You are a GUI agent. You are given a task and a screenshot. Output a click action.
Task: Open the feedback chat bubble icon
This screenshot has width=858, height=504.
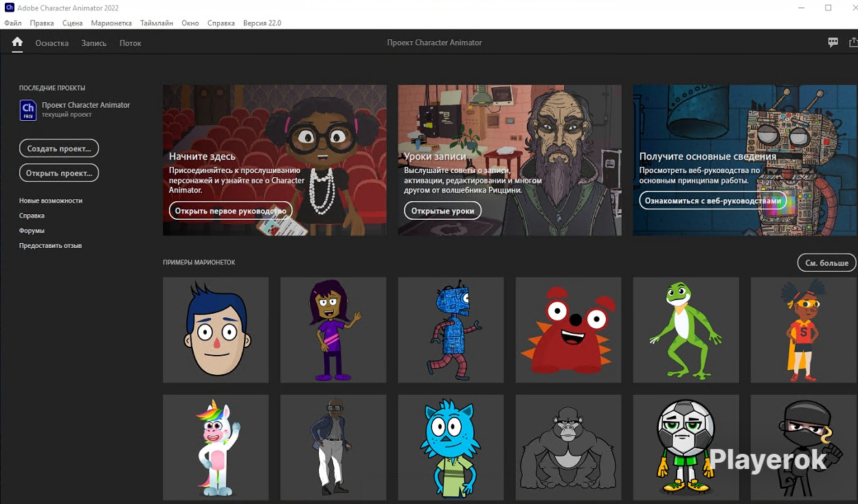coord(833,43)
